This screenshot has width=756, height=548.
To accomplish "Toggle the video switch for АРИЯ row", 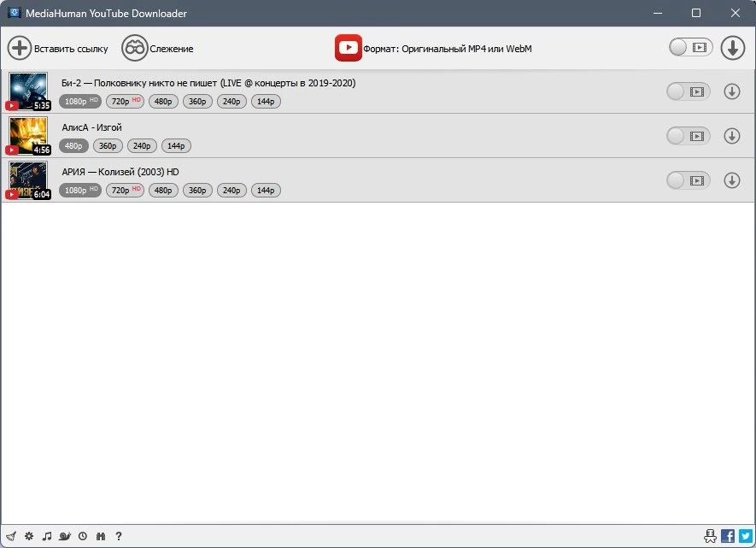I will tap(688, 180).
